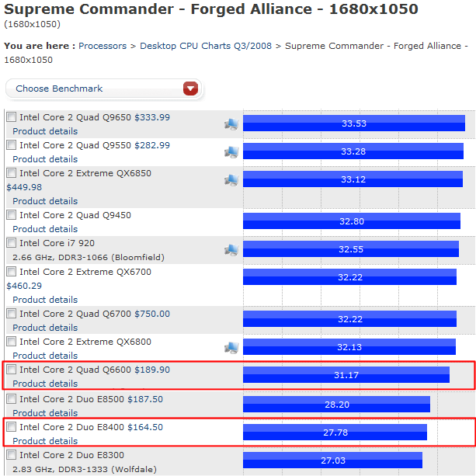The height and width of the screenshot is (476, 476).
Task: View Product details for Core 2 Duo E8500
Action: (x=45, y=413)
